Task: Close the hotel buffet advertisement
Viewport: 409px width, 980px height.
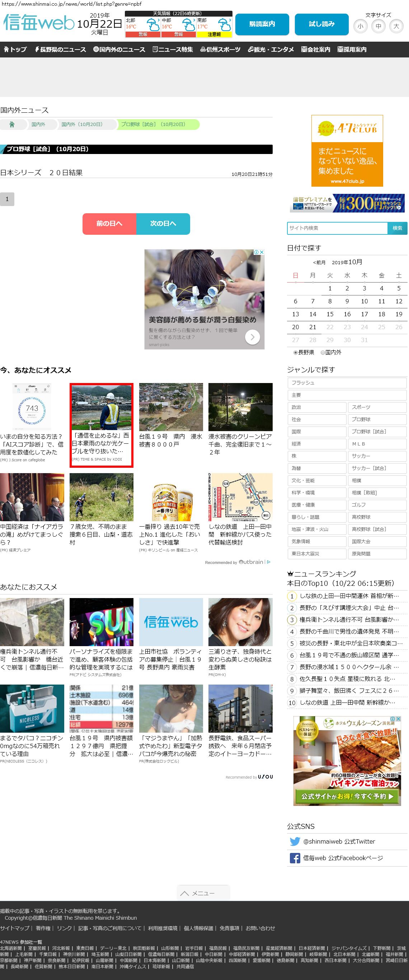Action: (398, 719)
